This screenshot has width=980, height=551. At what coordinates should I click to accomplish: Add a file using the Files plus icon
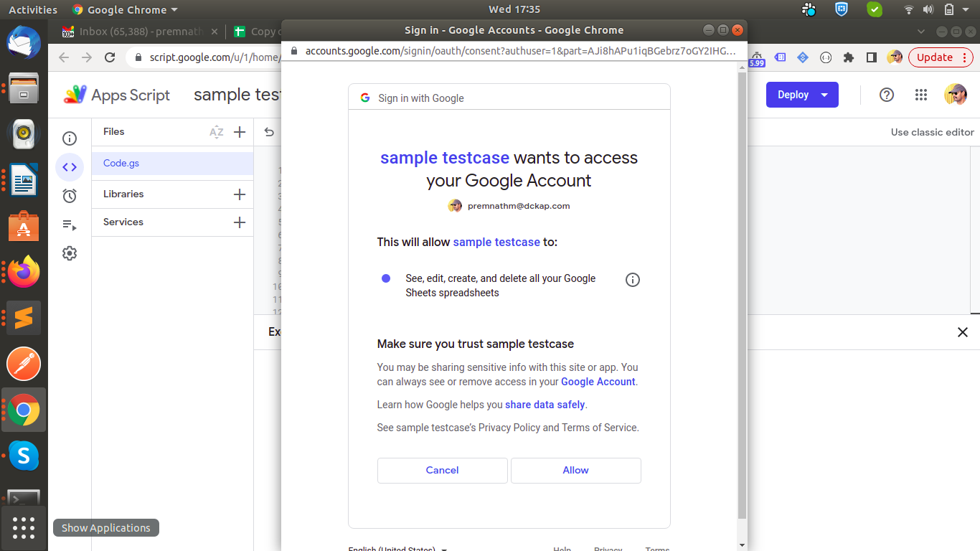pos(240,132)
